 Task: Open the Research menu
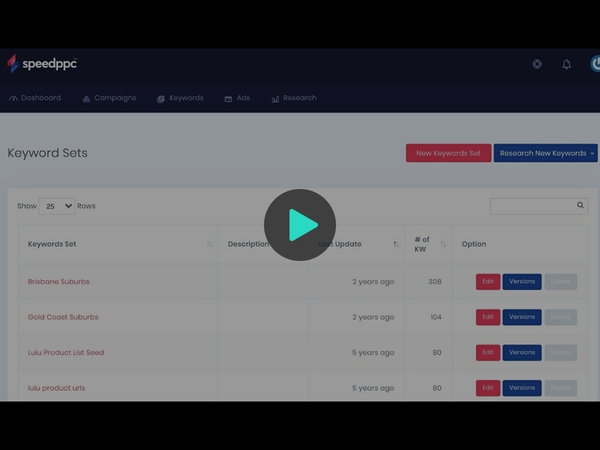click(294, 98)
